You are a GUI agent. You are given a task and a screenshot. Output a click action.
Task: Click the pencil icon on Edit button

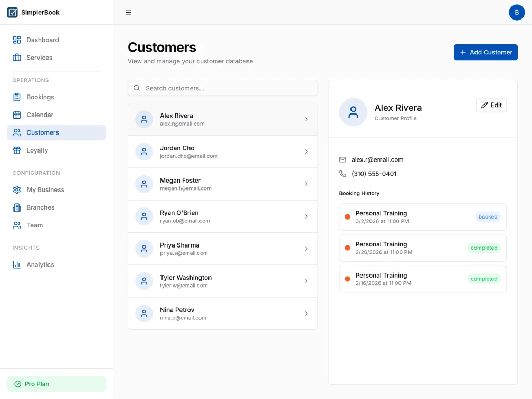[x=484, y=105]
